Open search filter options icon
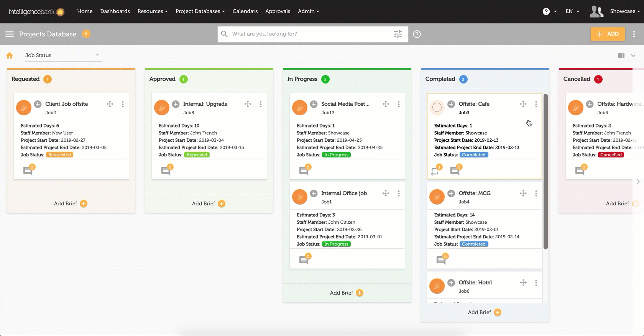Viewport: 644px width, 336px height. [398, 34]
